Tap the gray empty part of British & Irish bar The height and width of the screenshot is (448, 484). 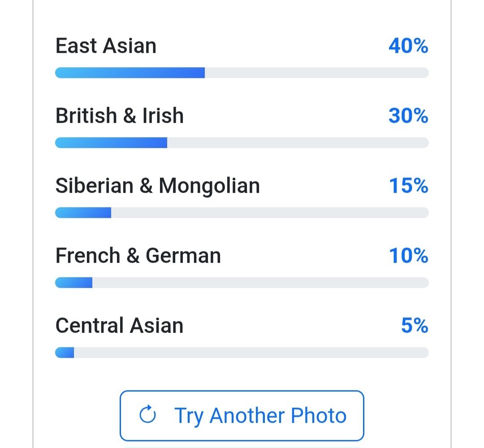coord(298,143)
